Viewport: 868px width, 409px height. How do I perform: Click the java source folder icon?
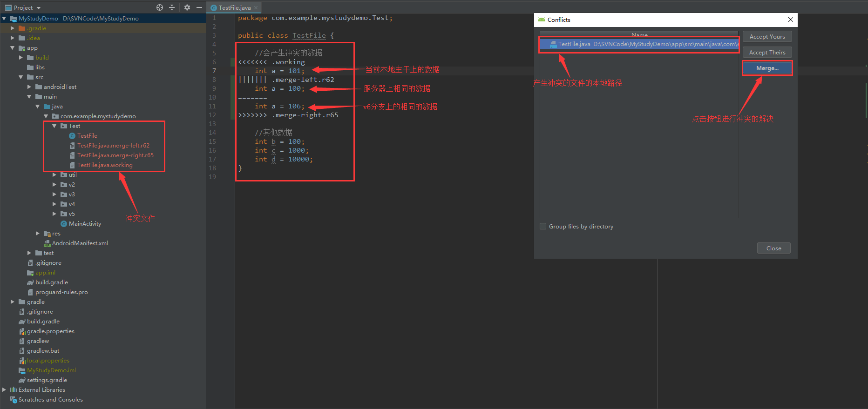pos(47,107)
